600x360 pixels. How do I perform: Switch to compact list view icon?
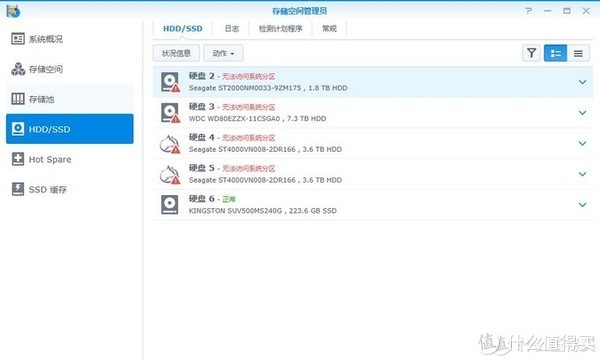point(578,53)
